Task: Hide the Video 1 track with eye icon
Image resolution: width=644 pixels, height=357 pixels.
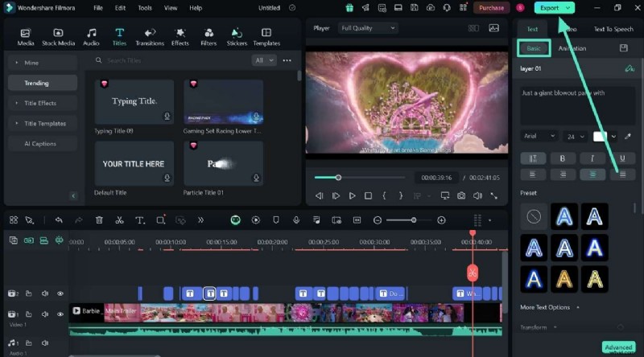Action: pyautogui.click(x=60, y=314)
